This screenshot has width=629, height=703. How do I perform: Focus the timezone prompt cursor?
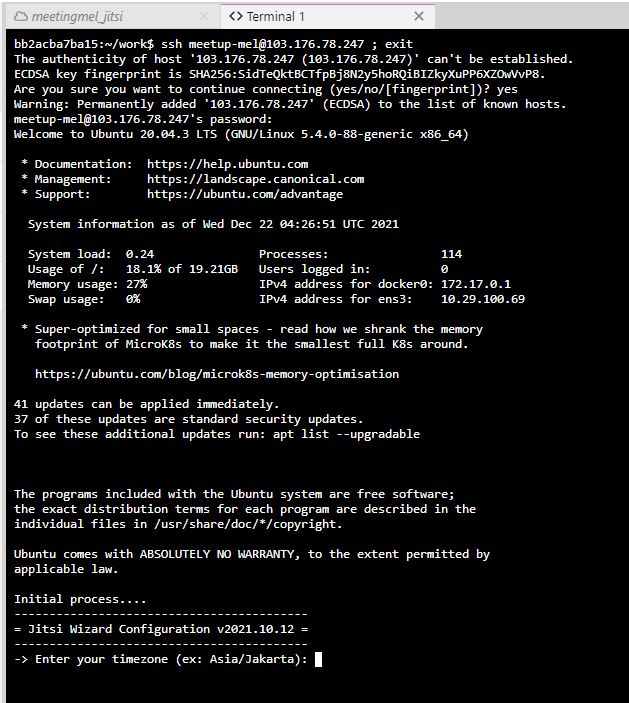tap(318, 659)
